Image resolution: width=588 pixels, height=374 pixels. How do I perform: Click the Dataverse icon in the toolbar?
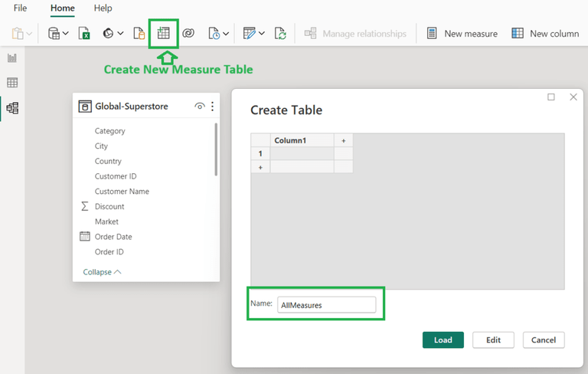(x=188, y=34)
